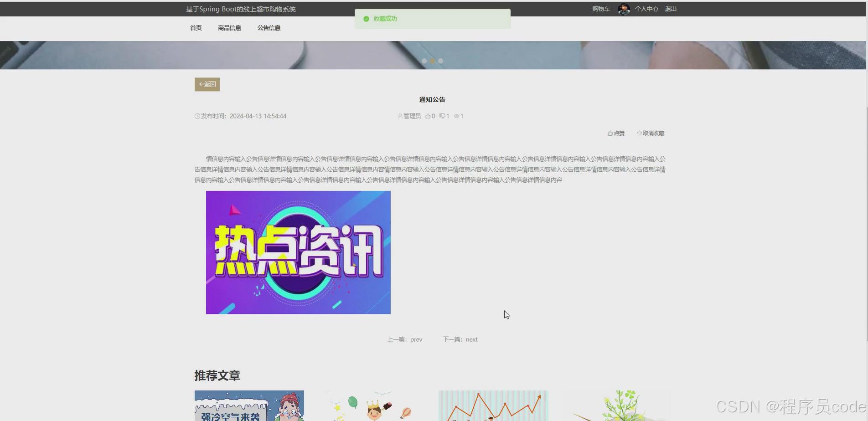Click the thumbs-down dislike count icon
Screen dimensions: 868x421
pos(441,116)
